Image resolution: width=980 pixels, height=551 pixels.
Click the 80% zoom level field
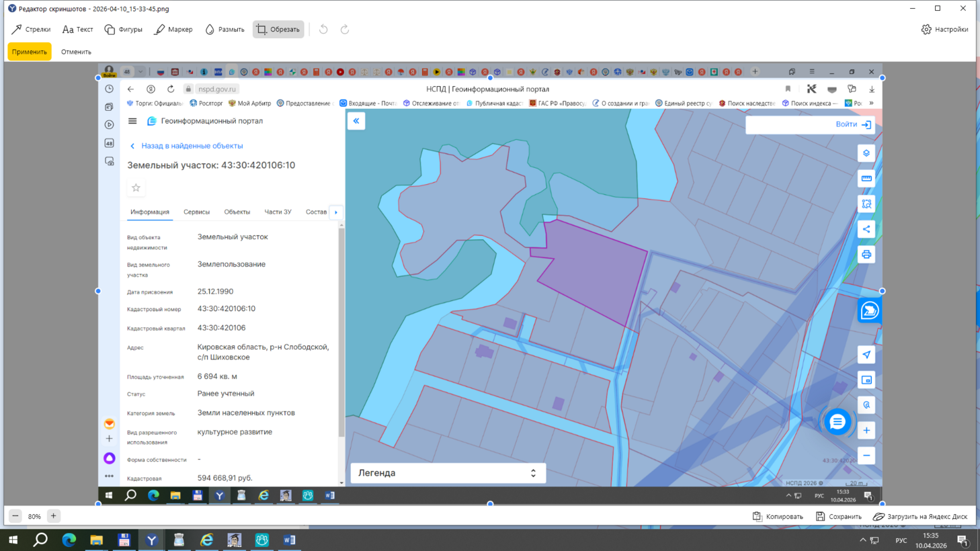(34, 516)
